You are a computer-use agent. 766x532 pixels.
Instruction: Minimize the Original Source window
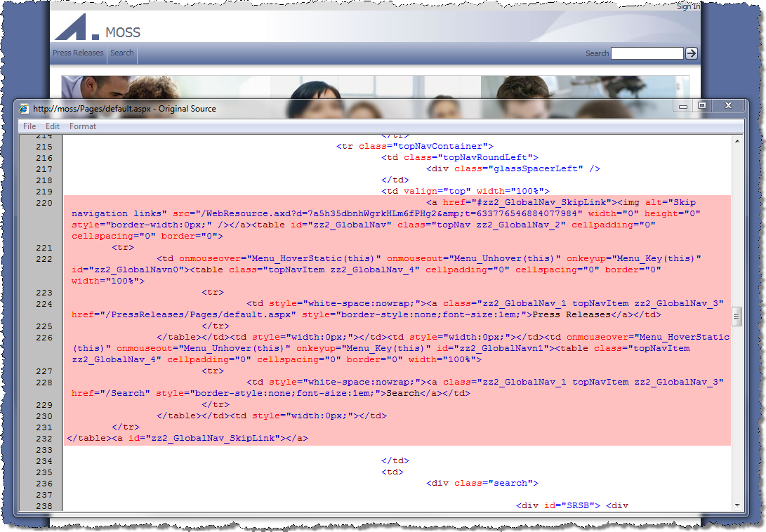683,106
